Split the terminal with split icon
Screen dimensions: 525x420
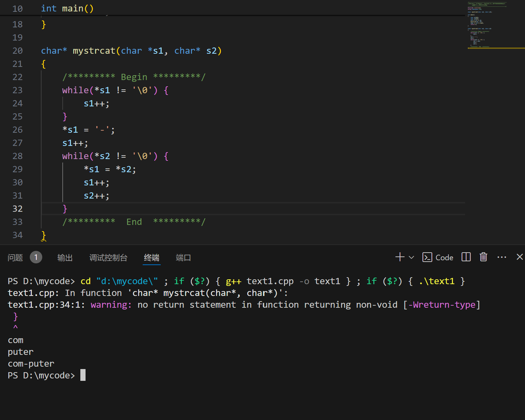[x=466, y=257]
